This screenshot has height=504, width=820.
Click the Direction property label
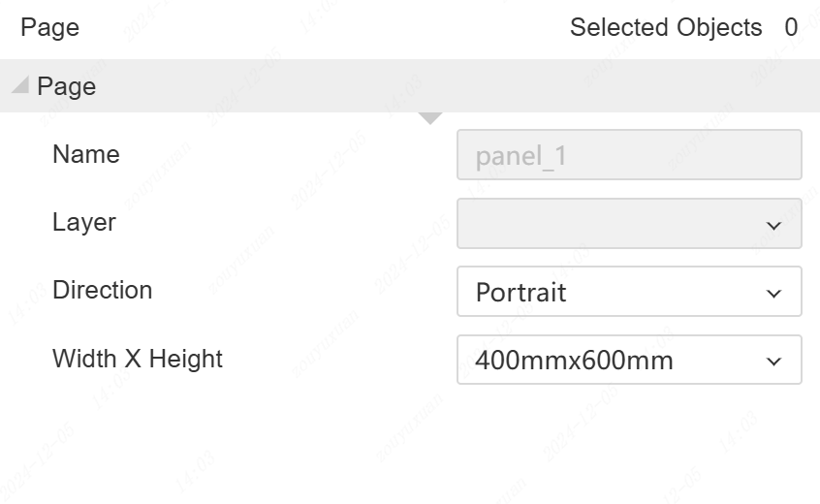click(x=102, y=290)
